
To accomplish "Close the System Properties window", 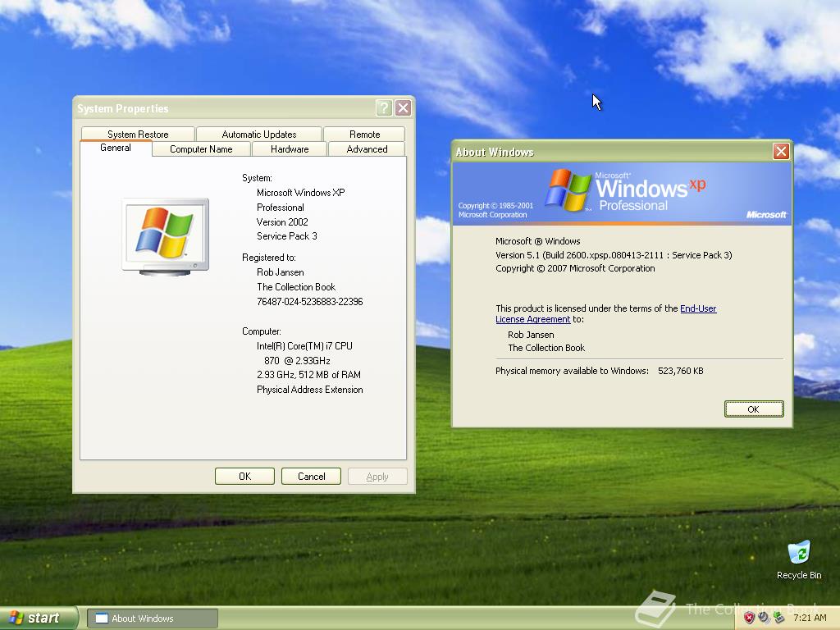I will pyautogui.click(x=404, y=108).
